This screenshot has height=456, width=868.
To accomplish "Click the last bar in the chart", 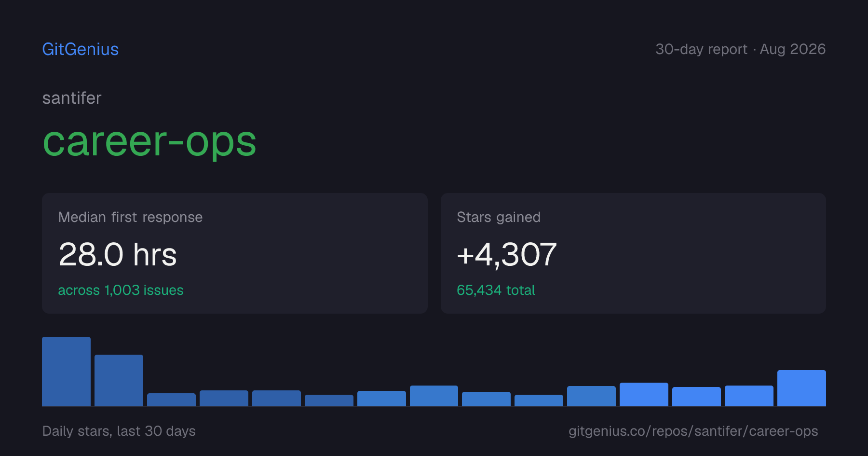I will click(801, 388).
